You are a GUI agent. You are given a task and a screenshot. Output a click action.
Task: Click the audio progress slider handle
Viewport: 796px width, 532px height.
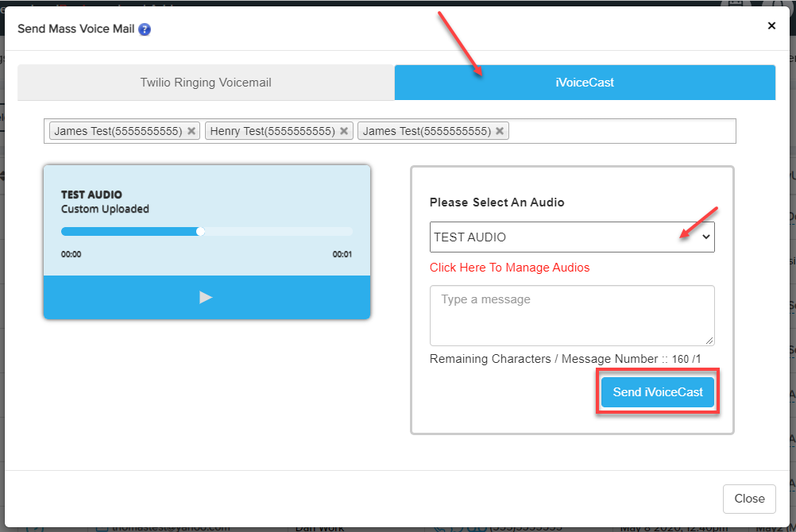click(x=201, y=231)
